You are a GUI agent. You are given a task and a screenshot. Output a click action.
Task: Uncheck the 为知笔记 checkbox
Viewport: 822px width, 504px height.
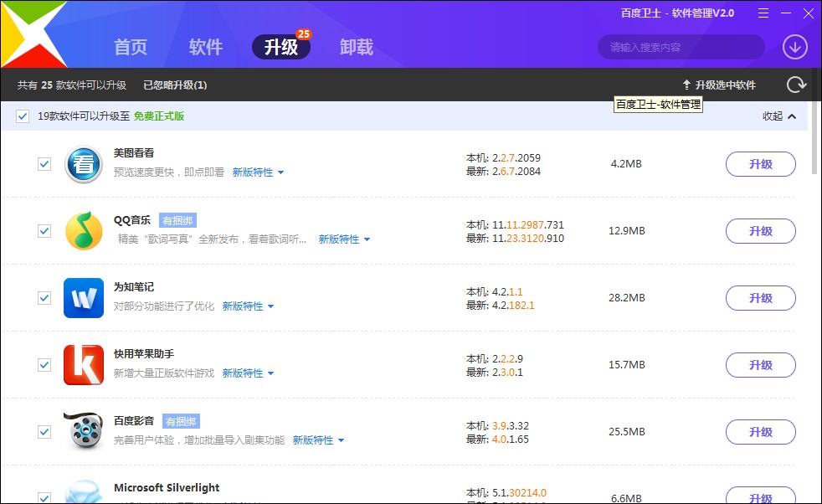(44, 298)
